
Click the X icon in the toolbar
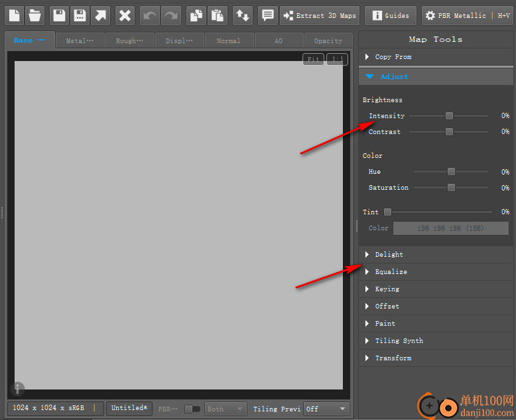(x=125, y=15)
